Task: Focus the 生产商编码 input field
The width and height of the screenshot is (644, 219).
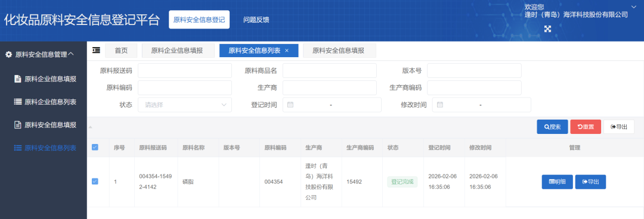Action: [475, 87]
